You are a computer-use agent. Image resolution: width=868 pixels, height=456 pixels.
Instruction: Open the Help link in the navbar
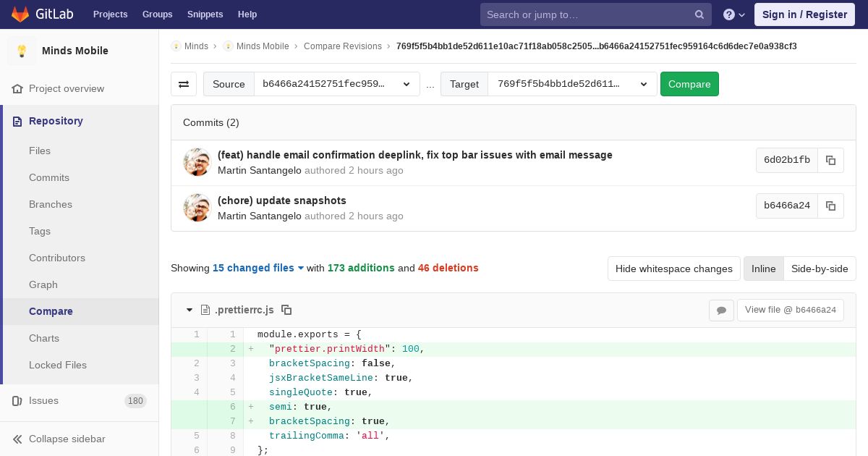(x=247, y=14)
